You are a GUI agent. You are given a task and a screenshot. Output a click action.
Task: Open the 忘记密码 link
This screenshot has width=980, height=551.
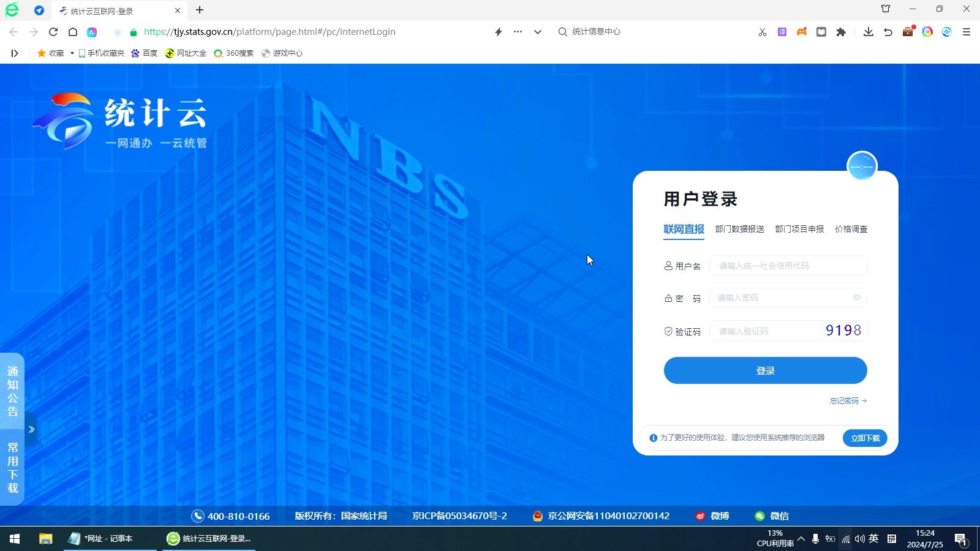pos(848,401)
